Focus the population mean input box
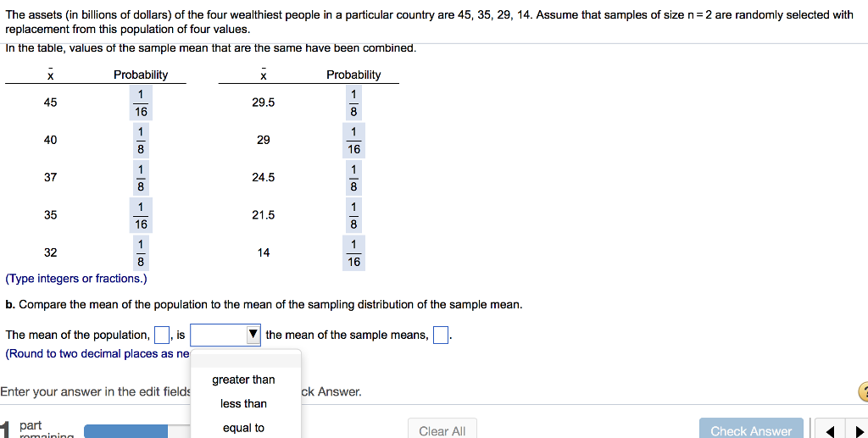Image resolution: width=868 pixels, height=438 pixels. pos(162,335)
